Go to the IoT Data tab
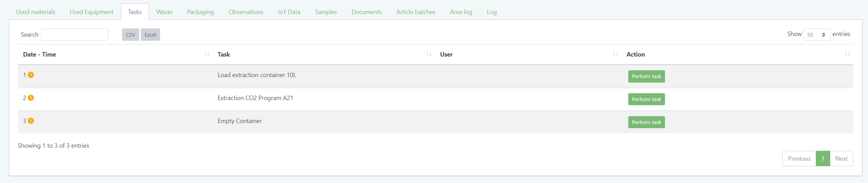 (289, 12)
